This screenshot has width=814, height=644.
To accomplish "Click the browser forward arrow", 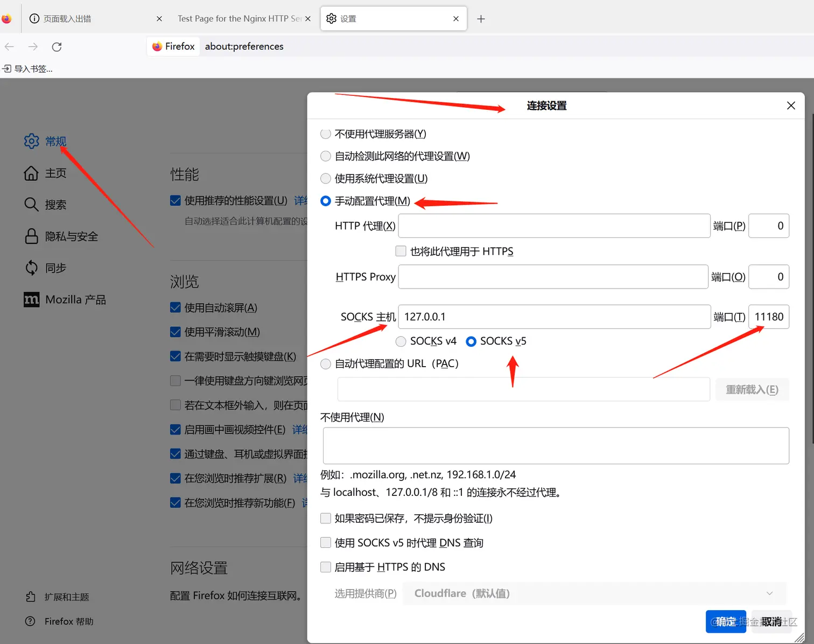I will pyautogui.click(x=33, y=47).
